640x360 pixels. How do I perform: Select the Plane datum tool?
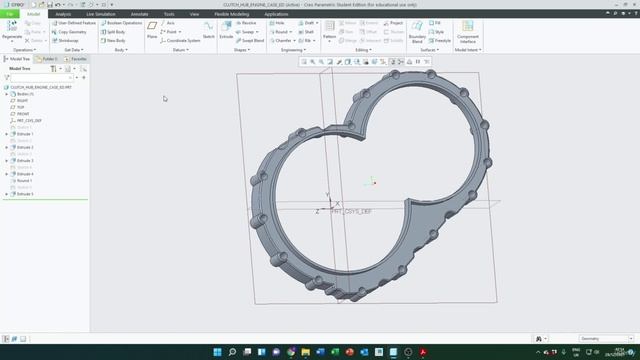[x=152, y=30]
